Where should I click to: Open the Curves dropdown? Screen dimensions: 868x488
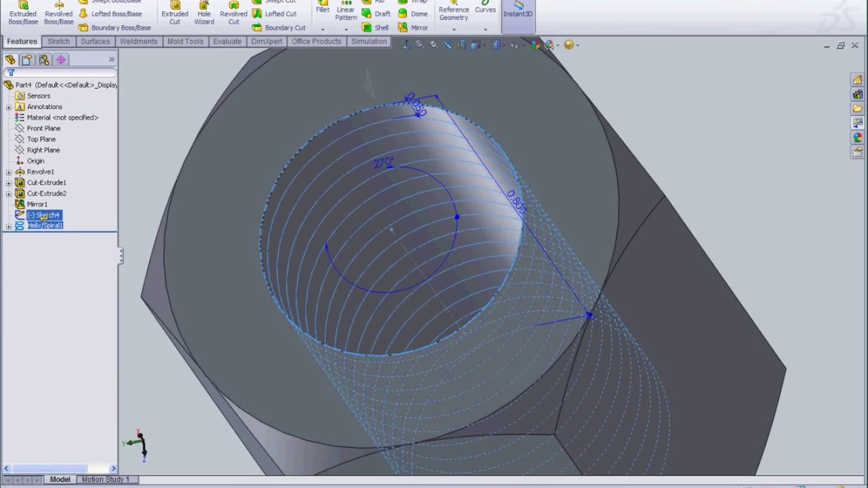click(x=486, y=29)
